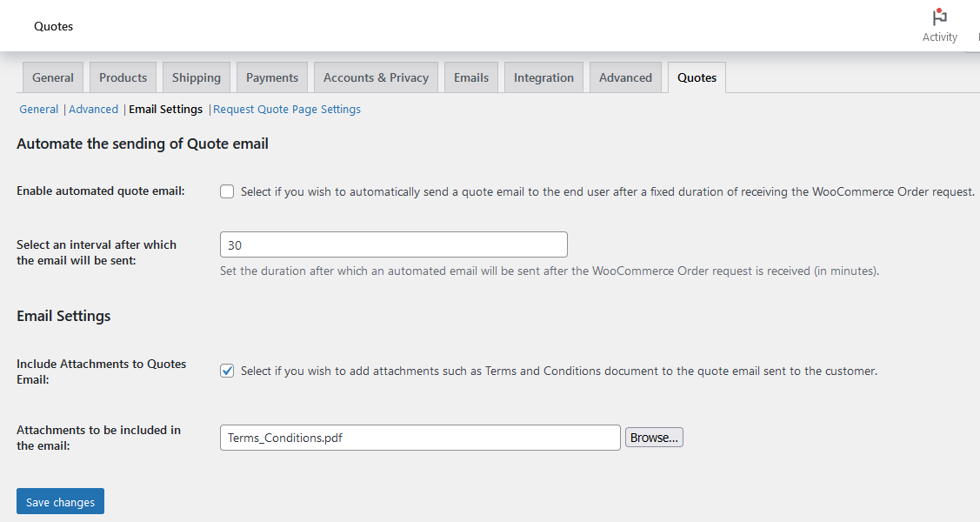Open the Integration tab

[x=543, y=77]
